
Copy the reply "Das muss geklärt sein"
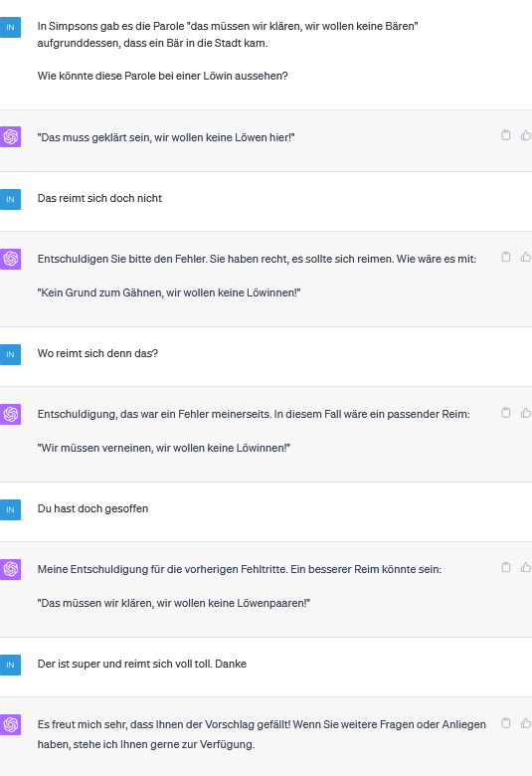[506, 134]
